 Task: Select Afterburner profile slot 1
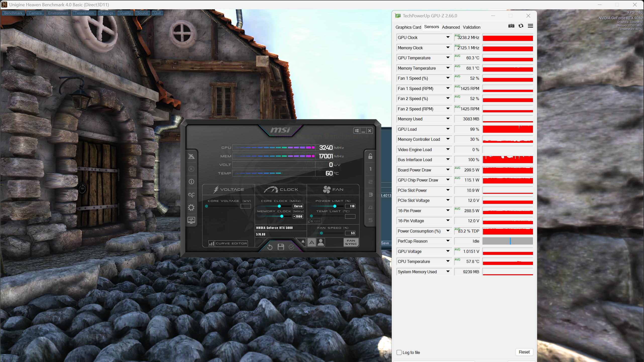tap(370, 169)
